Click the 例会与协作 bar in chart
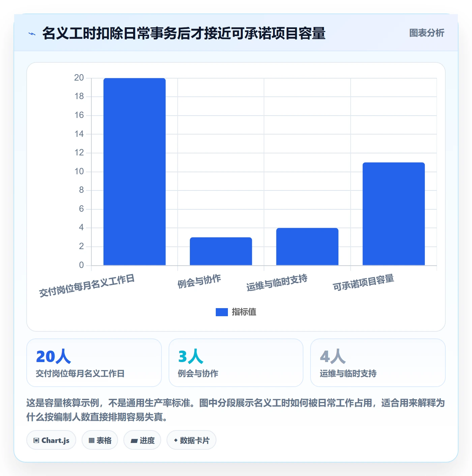472x476 pixels. (x=221, y=251)
